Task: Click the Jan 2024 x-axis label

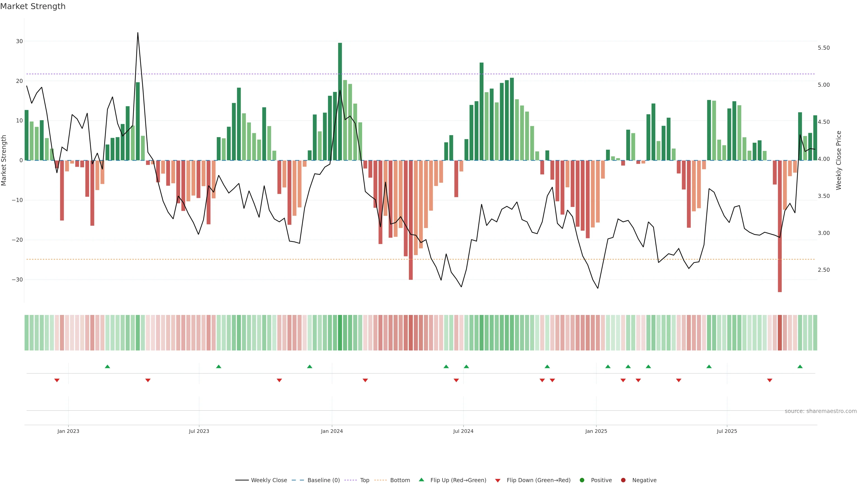Action: coord(332,431)
